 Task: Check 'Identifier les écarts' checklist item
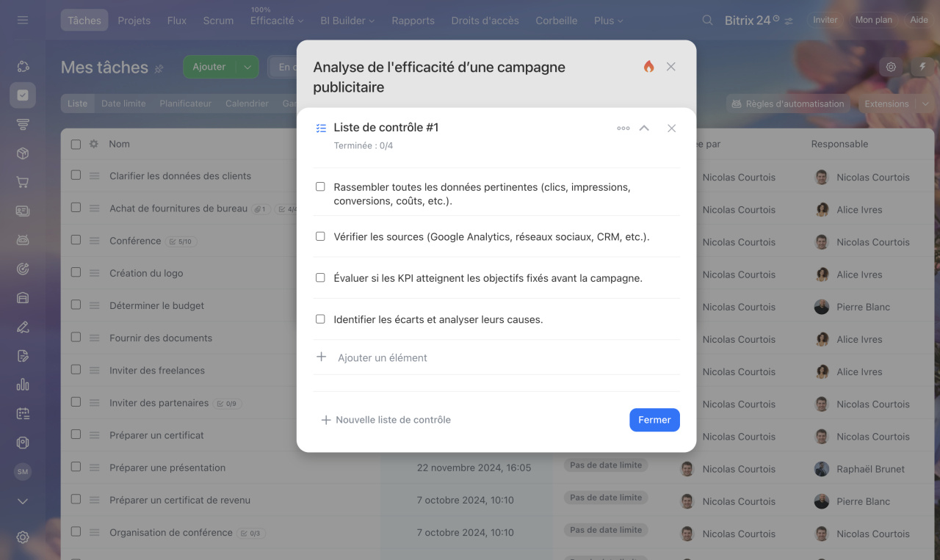pos(320,319)
